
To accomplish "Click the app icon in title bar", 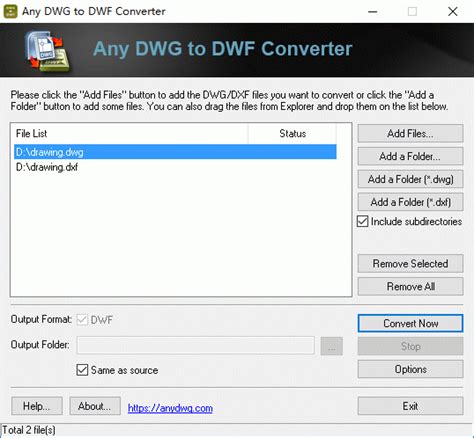I will click(10, 11).
